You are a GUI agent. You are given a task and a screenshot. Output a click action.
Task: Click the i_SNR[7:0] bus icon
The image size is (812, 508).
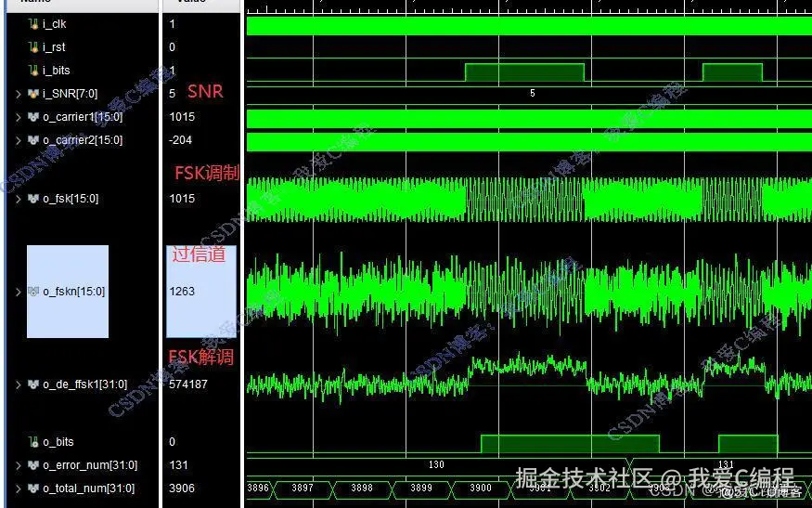point(33,94)
